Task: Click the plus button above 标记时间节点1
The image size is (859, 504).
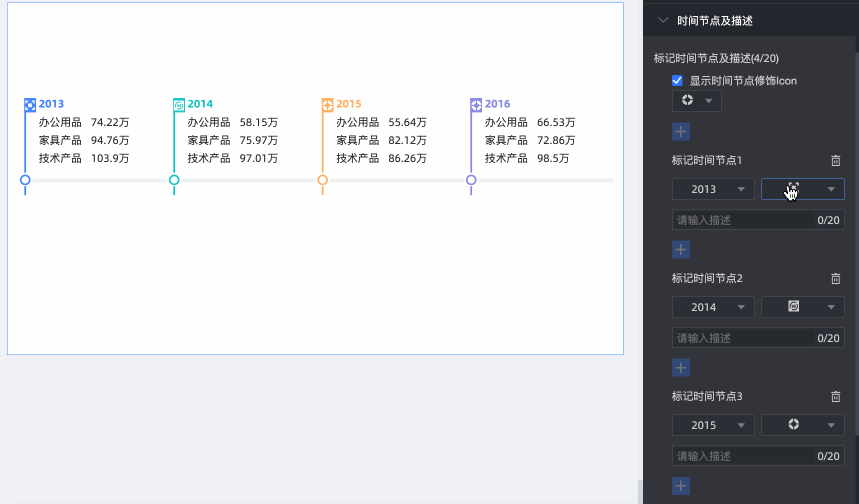Action: (x=680, y=132)
